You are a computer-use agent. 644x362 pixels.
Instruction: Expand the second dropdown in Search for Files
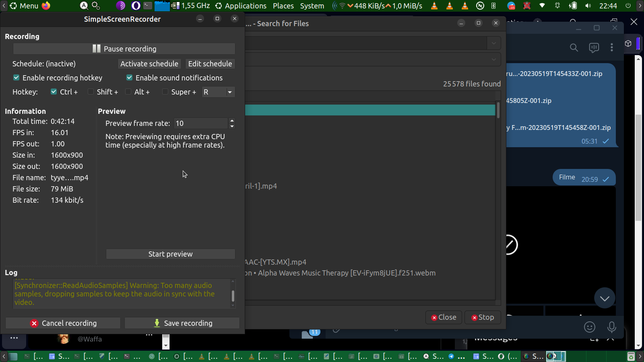[x=493, y=60]
